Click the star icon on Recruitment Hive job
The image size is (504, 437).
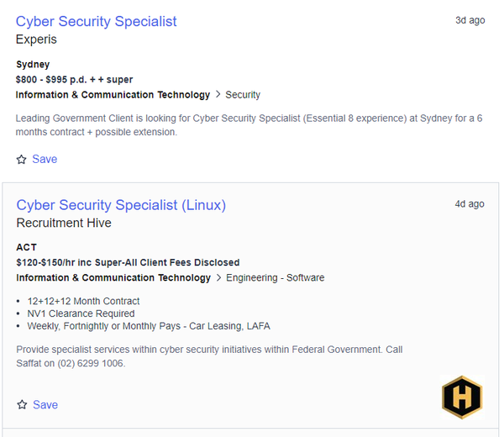coord(22,404)
